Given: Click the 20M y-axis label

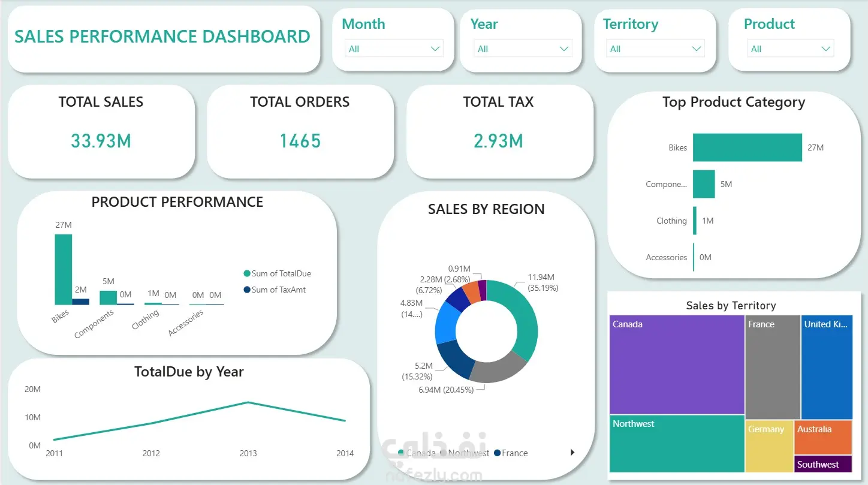Looking at the screenshot, I should 32,389.
